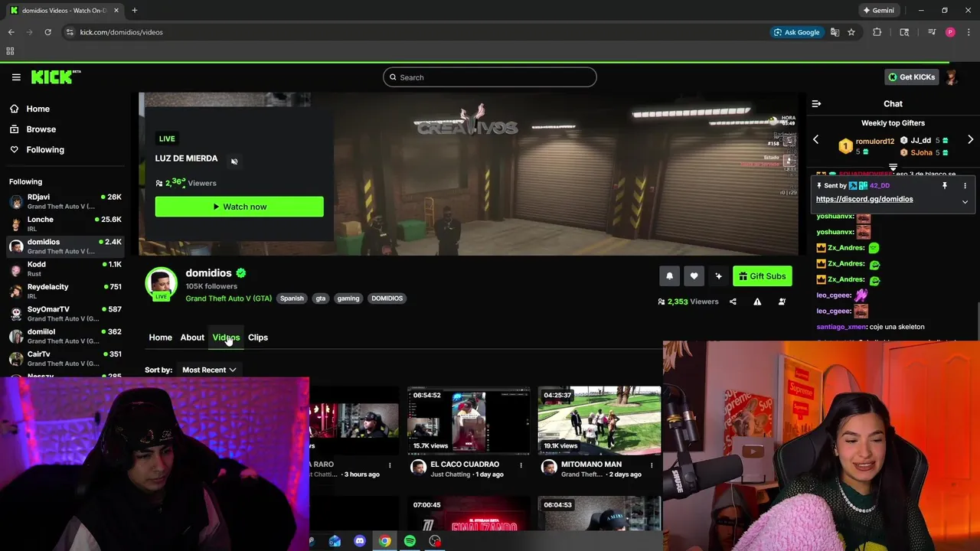Open Chrome extensions puzzle icon
Image resolution: width=980 pixels, height=551 pixels.
point(877,32)
